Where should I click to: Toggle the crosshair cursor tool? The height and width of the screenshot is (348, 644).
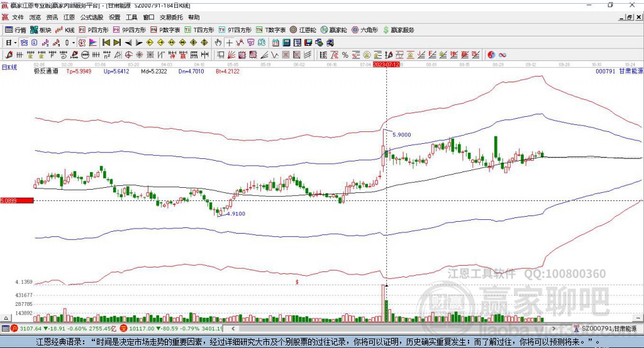coord(229,43)
